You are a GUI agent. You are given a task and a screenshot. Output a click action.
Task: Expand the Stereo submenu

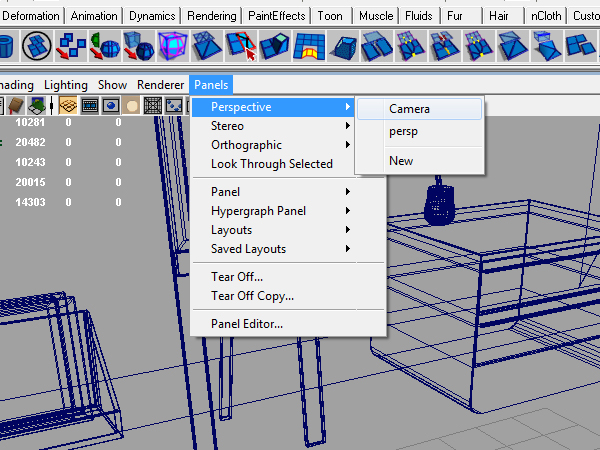pos(273,126)
